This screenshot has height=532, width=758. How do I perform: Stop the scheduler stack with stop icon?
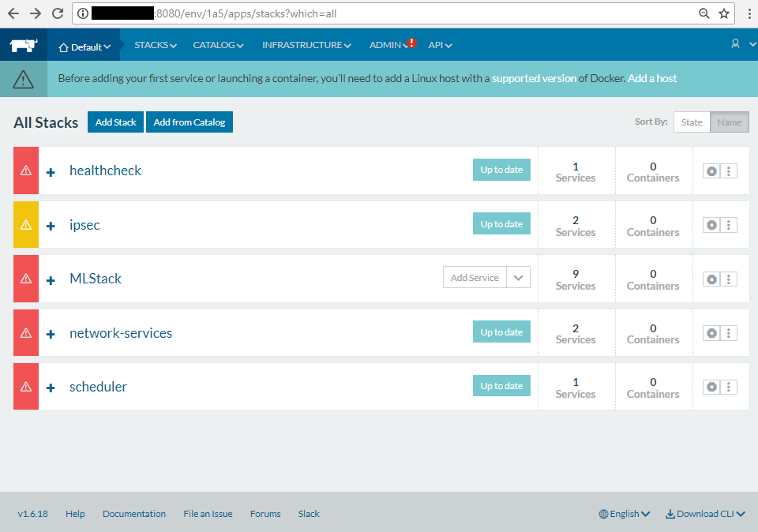[x=711, y=387]
